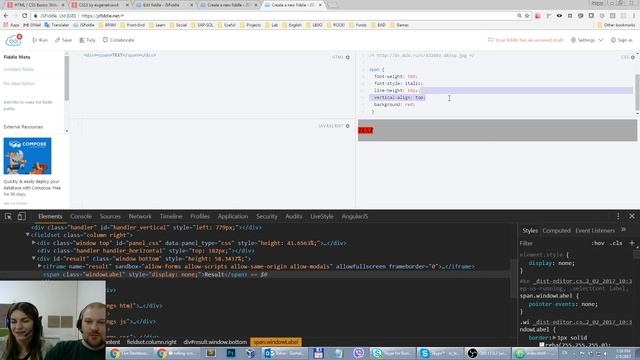
Task: Click the rgba border color swatch
Action: pos(541,345)
